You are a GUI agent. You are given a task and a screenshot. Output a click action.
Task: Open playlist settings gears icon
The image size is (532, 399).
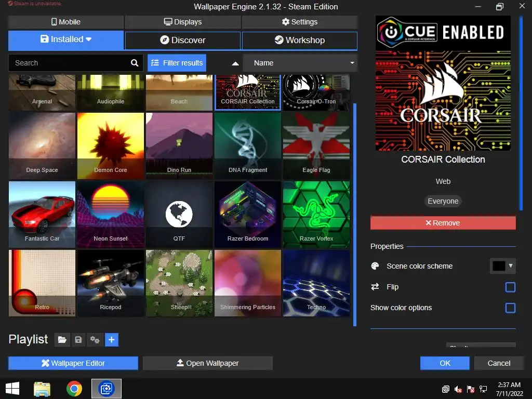click(95, 340)
